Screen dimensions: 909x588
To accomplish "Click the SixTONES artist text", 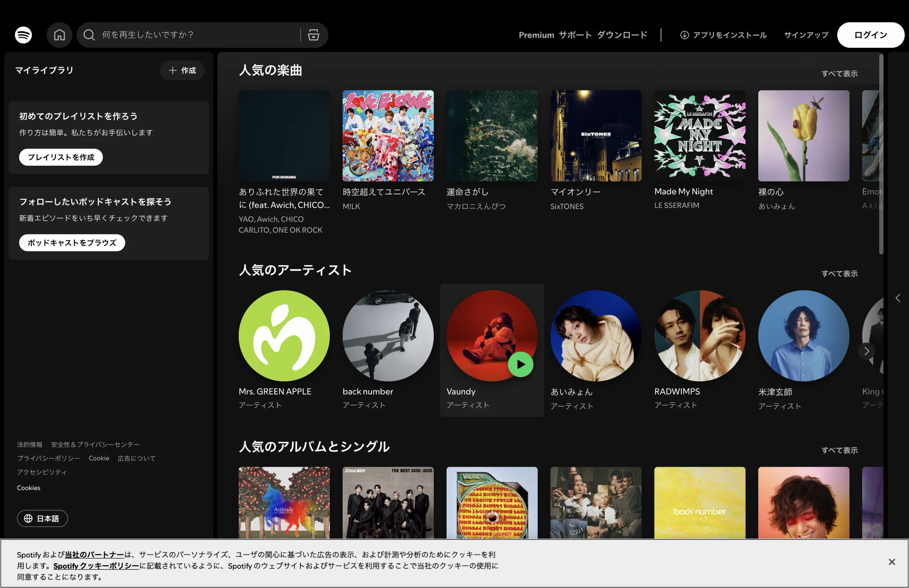I will [567, 206].
